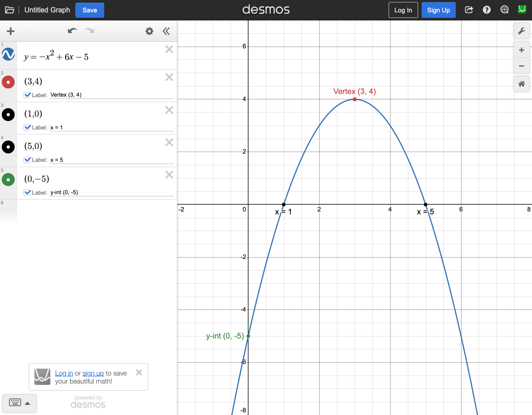
Task: Open the graph folder icon
Action: [x=9, y=10]
